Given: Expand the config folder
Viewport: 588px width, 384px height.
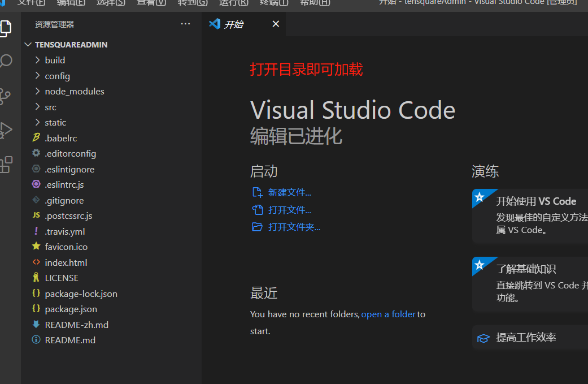Looking at the screenshot, I should [x=37, y=76].
